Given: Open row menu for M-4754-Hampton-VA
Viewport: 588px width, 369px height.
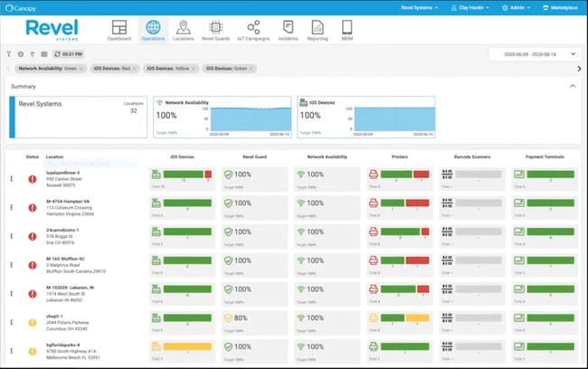Looking at the screenshot, I should (12, 207).
